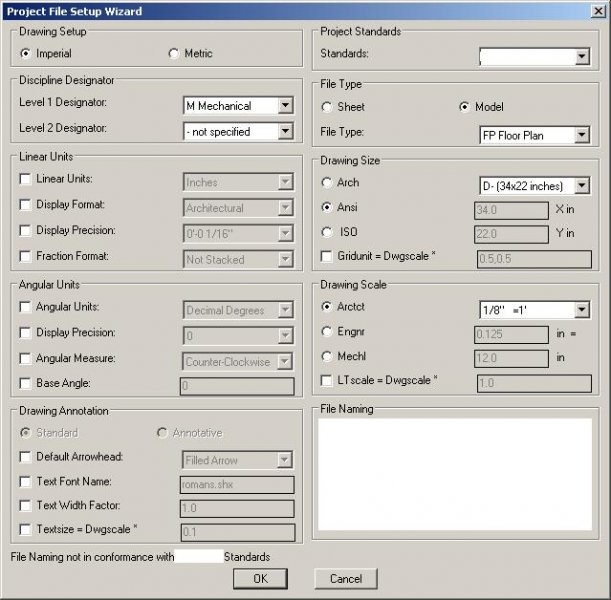Select the Model file type radio
This screenshot has height=600, width=611.
(464, 107)
